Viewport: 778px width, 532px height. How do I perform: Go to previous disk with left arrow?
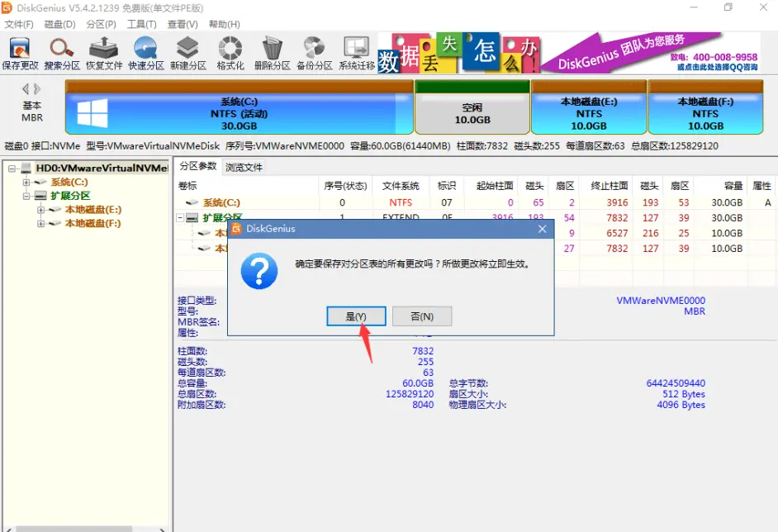point(26,89)
